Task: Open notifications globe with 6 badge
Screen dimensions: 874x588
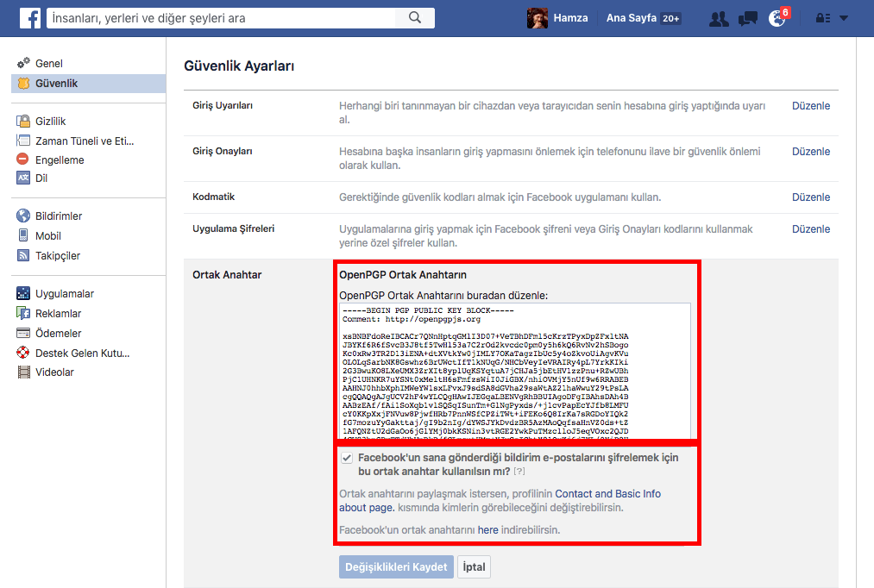Action: coord(778,18)
